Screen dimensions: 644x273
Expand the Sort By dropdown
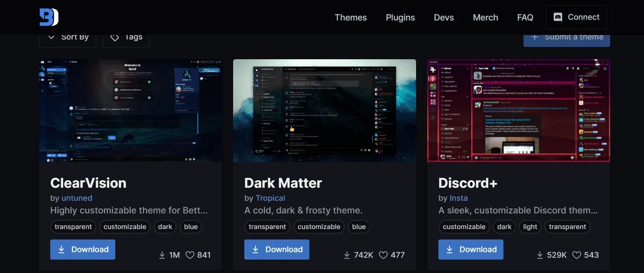(68, 37)
